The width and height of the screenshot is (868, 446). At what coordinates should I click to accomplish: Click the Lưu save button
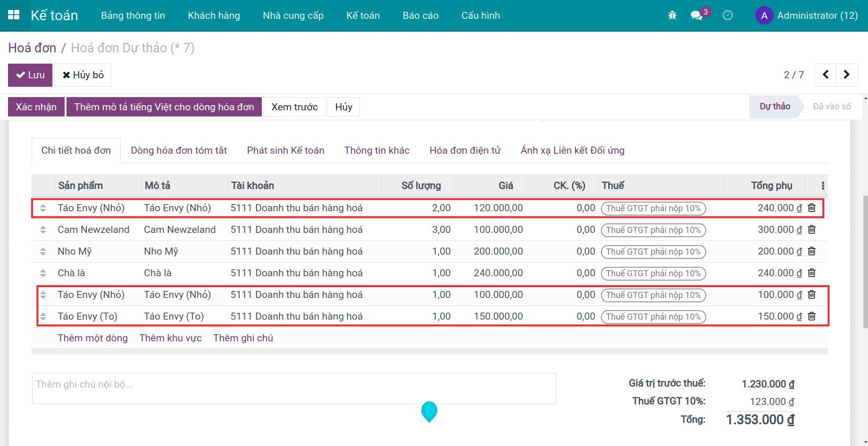point(30,75)
